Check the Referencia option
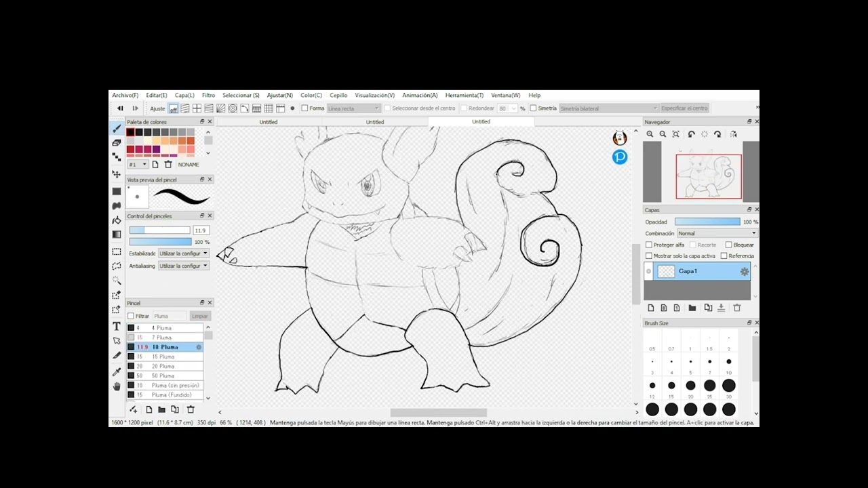 click(724, 256)
